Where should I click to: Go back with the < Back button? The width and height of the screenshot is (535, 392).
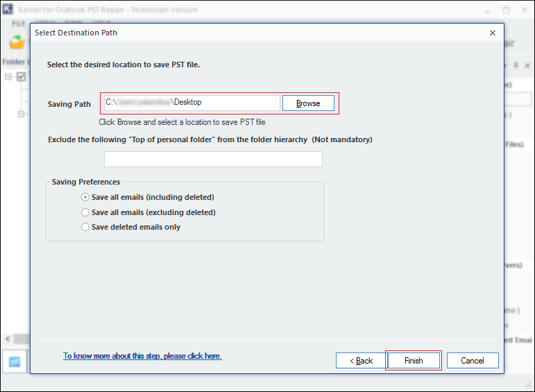(361, 361)
